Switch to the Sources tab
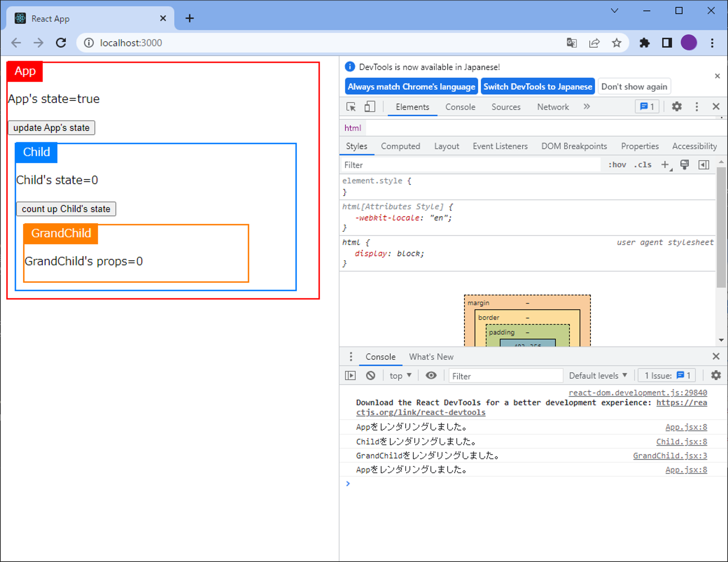Viewport: 728px width, 562px height. tap(506, 107)
